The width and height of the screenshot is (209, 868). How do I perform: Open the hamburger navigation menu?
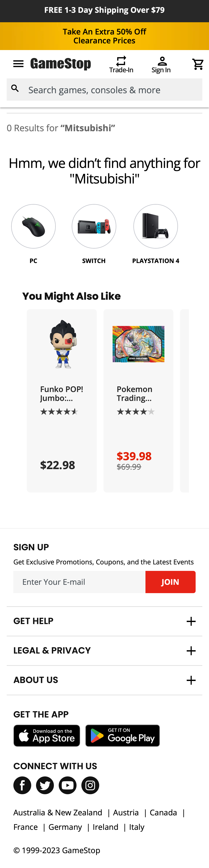pyautogui.click(x=18, y=64)
